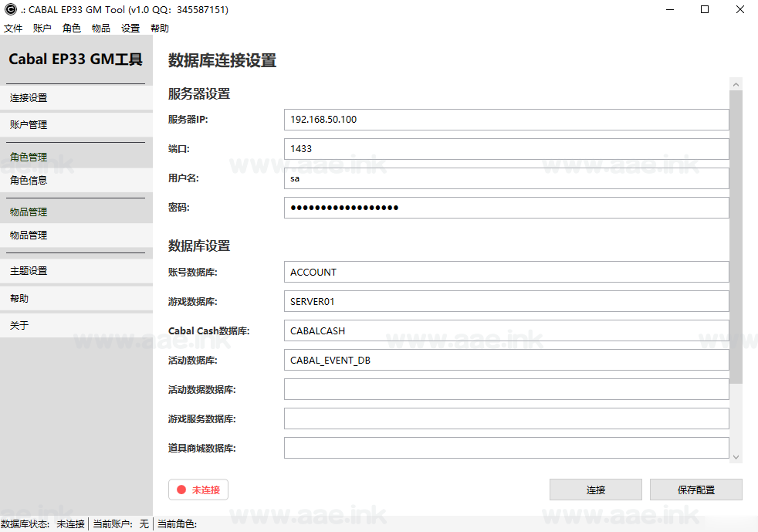This screenshot has height=532, width=758.
Task: Focus the 用户名 field containing sa
Action: 506,178
